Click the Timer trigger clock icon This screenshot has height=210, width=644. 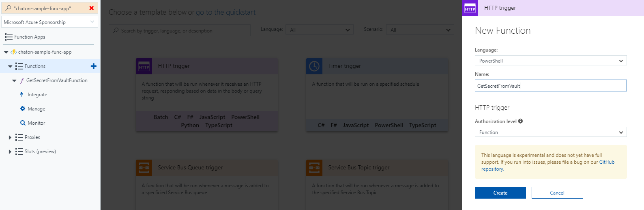[x=314, y=66]
